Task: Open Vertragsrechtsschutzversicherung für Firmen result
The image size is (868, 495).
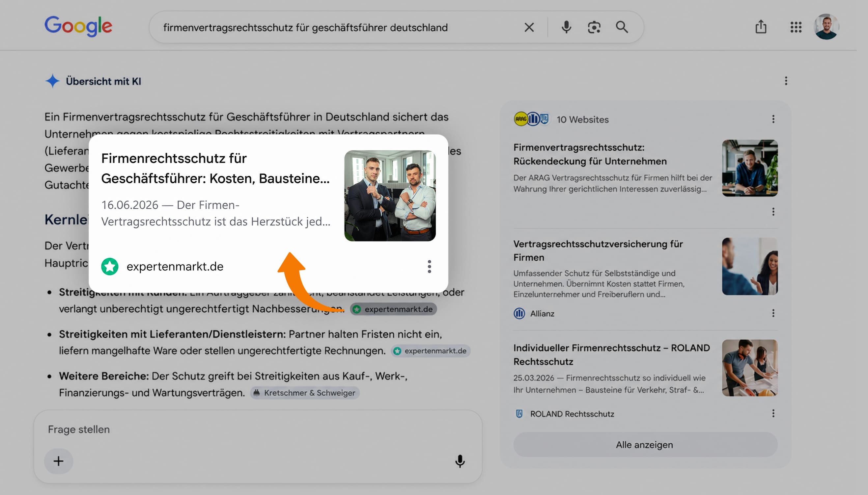Action: tap(598, 250)
